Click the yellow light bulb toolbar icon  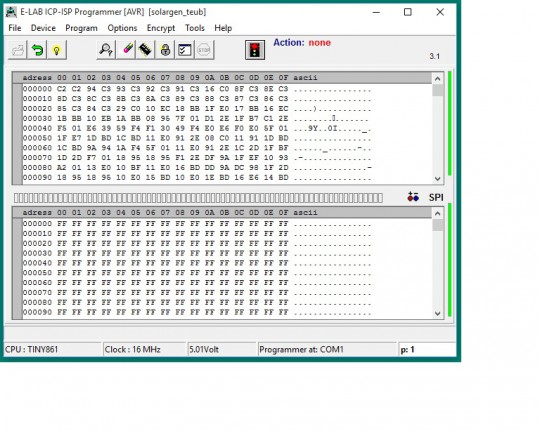56,50
